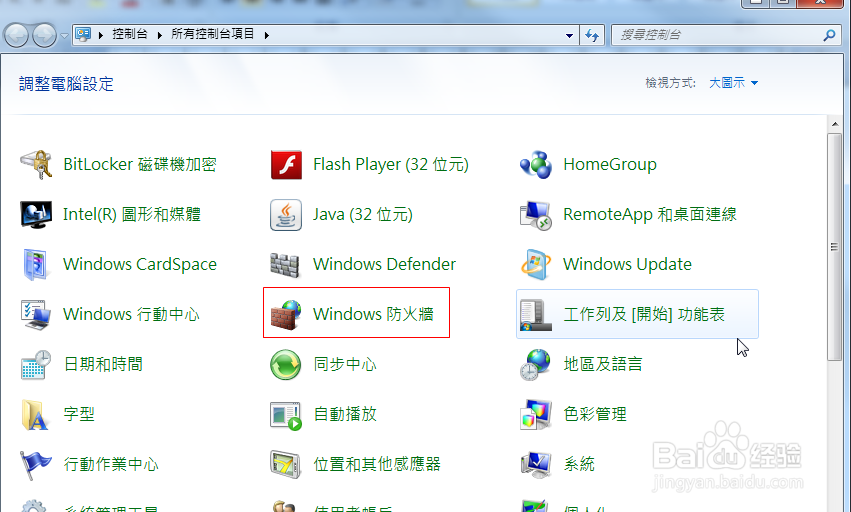Click 所有控制台項目 breadcrumb segment

tap(213, 34)
